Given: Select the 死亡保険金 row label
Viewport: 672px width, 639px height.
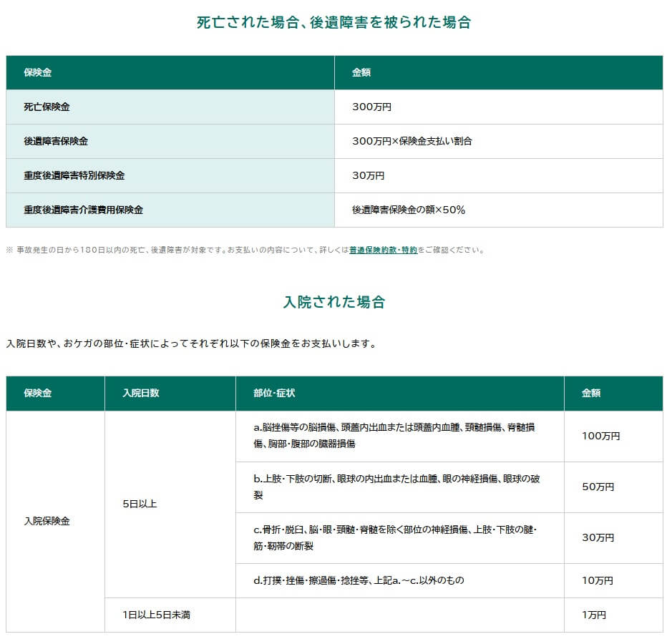Looking at the screenshot, I should [47, 107].
